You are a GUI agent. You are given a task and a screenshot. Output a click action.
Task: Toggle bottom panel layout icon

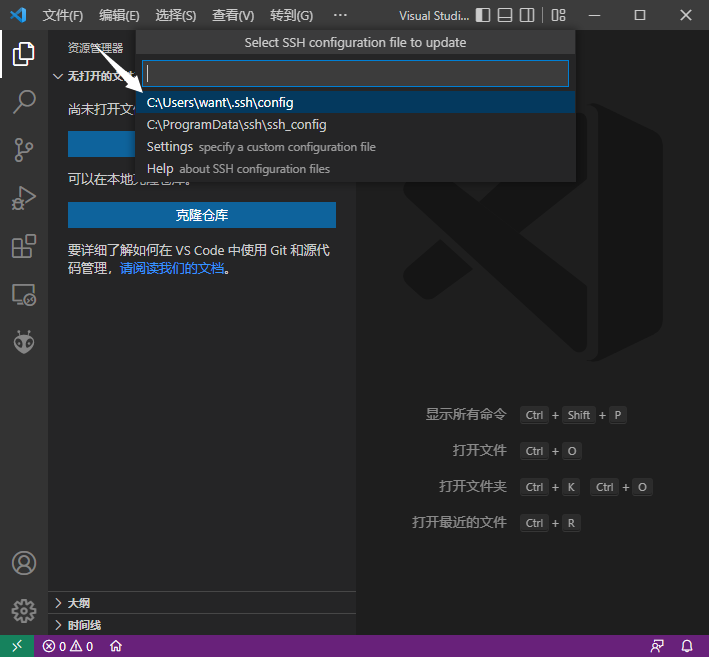[x=505, y=15]
